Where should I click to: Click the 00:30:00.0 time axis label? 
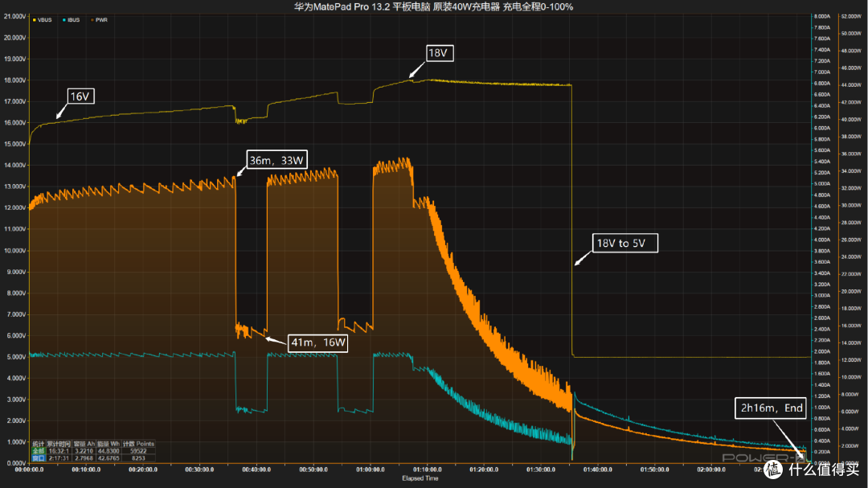click(200, 470)
